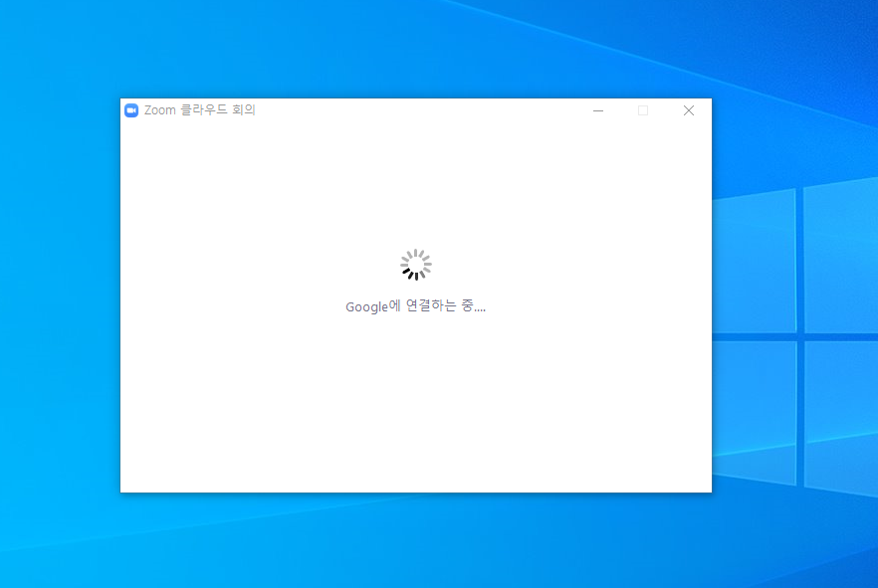Click the loading spinner
This screenshot has height=588, width=878.
click(x=416, y=265)
